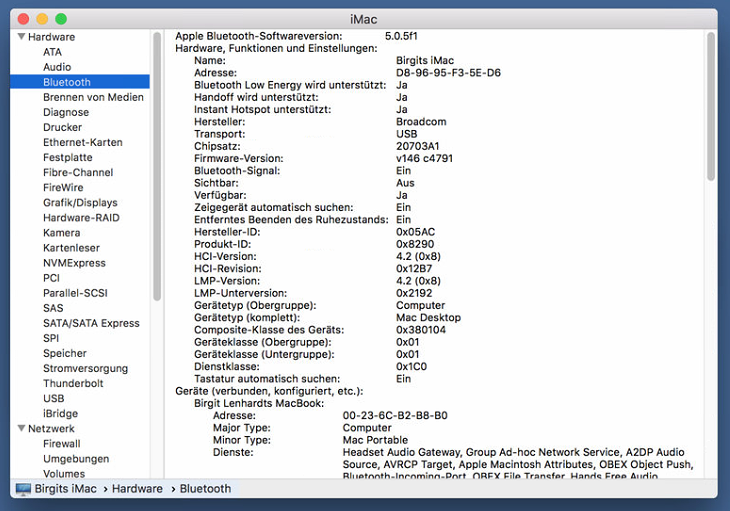Click the green zoom window button

pyautogui.click(x=61, y=19)
